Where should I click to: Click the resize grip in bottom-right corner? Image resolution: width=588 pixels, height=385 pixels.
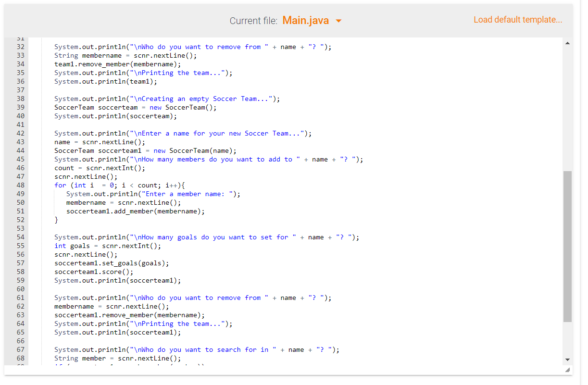point(566,371)
